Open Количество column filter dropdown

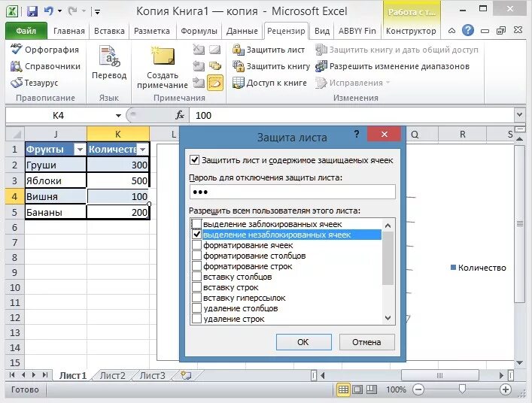143,150
